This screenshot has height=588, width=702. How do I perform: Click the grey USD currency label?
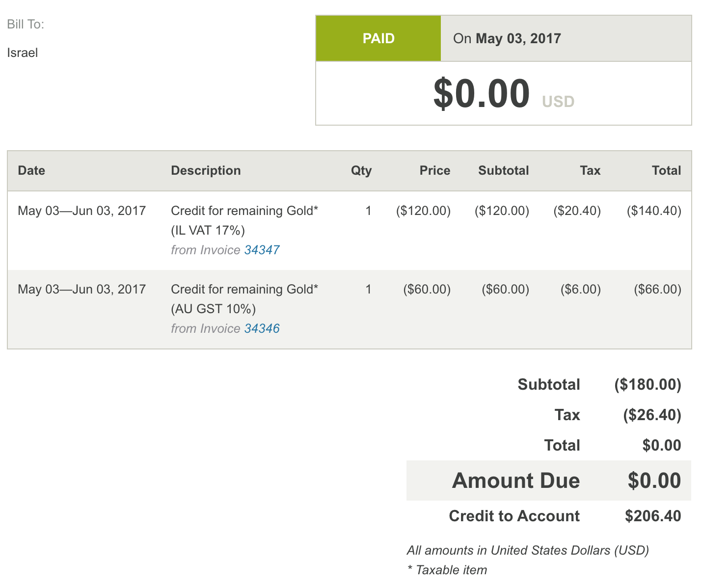coord(558,102)
